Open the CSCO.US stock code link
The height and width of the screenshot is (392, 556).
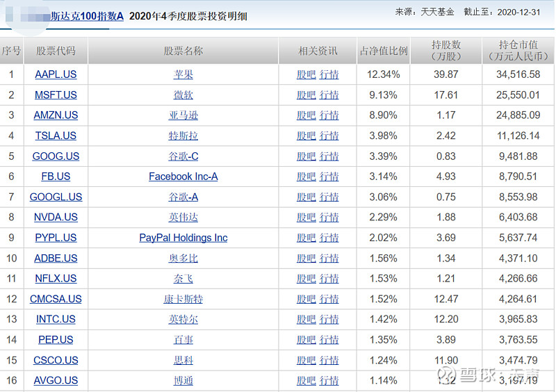tap(56, 361)
